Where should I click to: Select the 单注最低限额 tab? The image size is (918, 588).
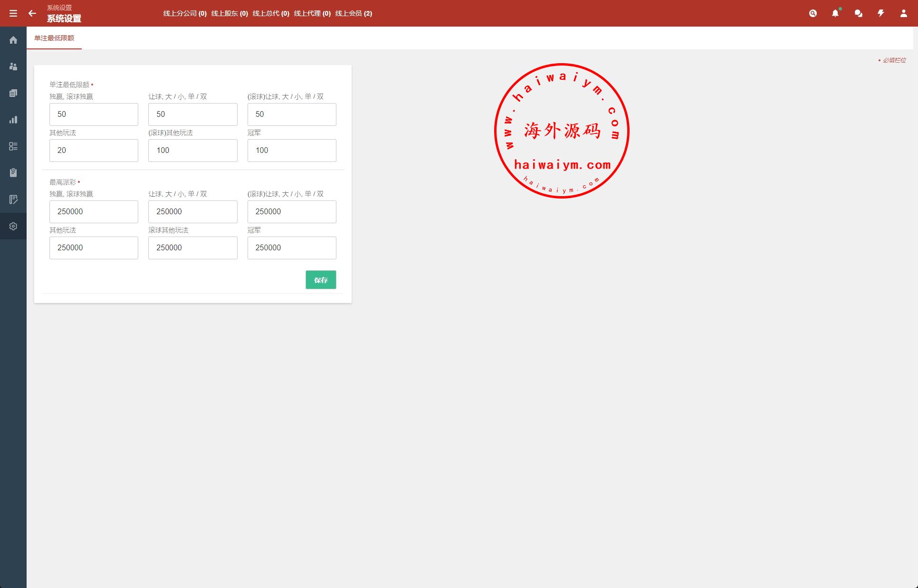coord(54,38)
